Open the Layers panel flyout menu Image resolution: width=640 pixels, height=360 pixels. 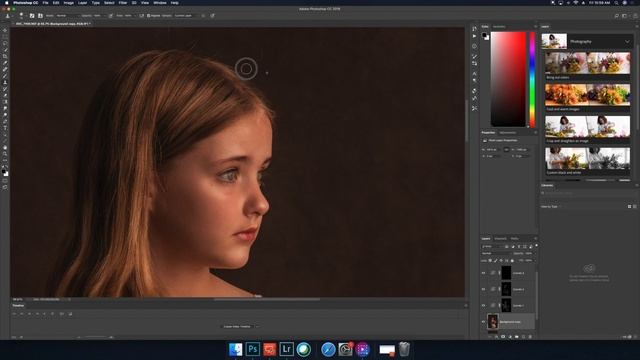(x=536, y=239)
